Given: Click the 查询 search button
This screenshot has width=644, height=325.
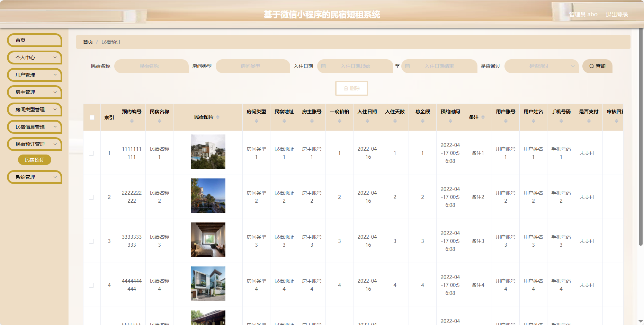Looking at the screenshot, I should coord(597,66).
